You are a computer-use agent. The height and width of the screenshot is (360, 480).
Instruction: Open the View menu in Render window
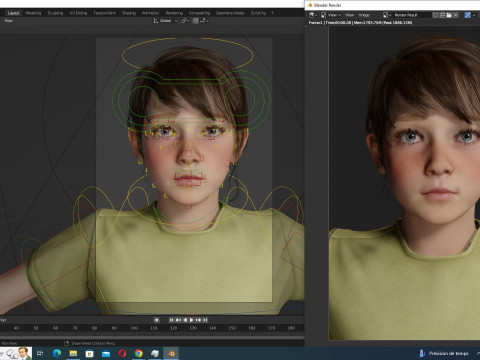tap(349, 15)
